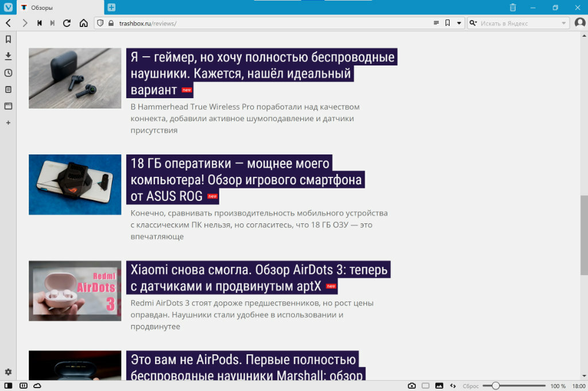Open the Xiaomi AirDots 3 review headline
Image resolution: width=588 pixels, height=391 pixels.
click(258, 278)
